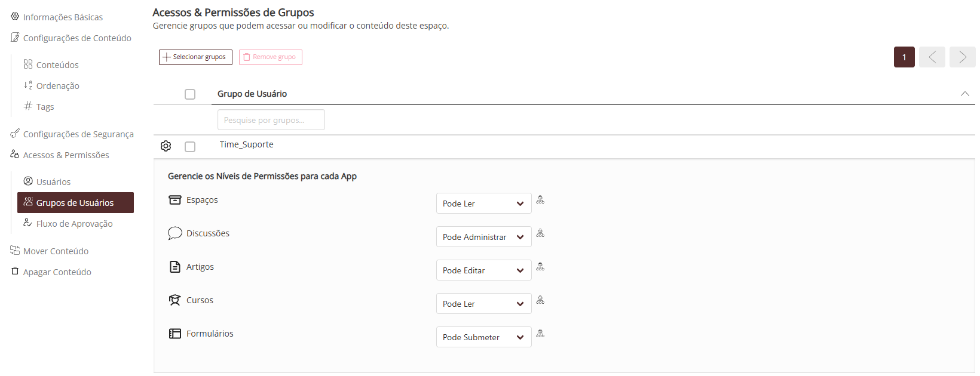The height and width of the screenshot is (376, 980).
Task: Click the hierarchy icon next to Formulários dropdown
Action: 540,334
